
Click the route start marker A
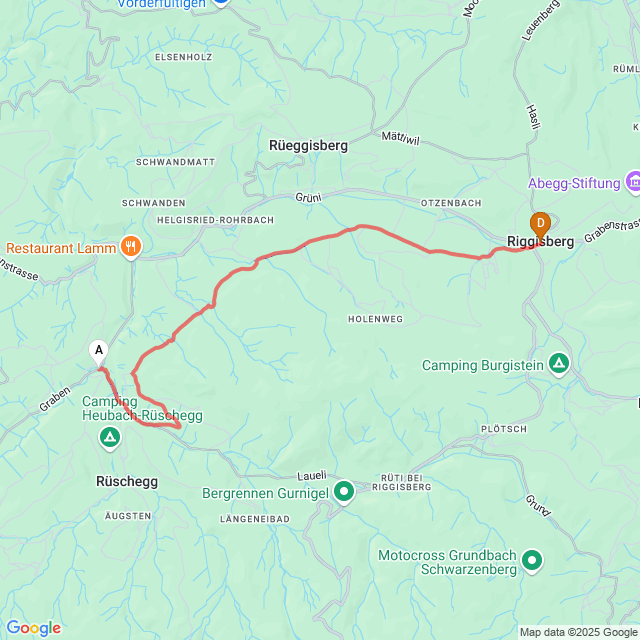click(x=99, y=353)
